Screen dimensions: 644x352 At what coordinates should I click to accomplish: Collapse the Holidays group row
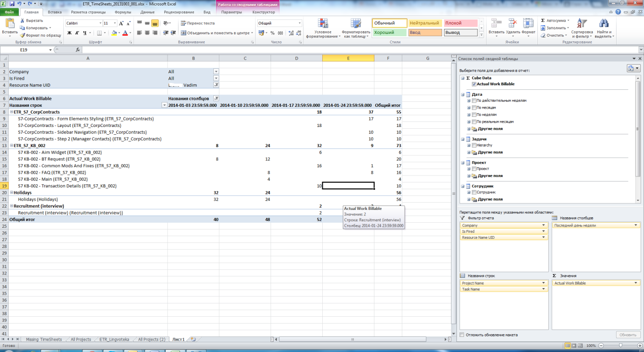pyautogui.click(x=11, y=193)
